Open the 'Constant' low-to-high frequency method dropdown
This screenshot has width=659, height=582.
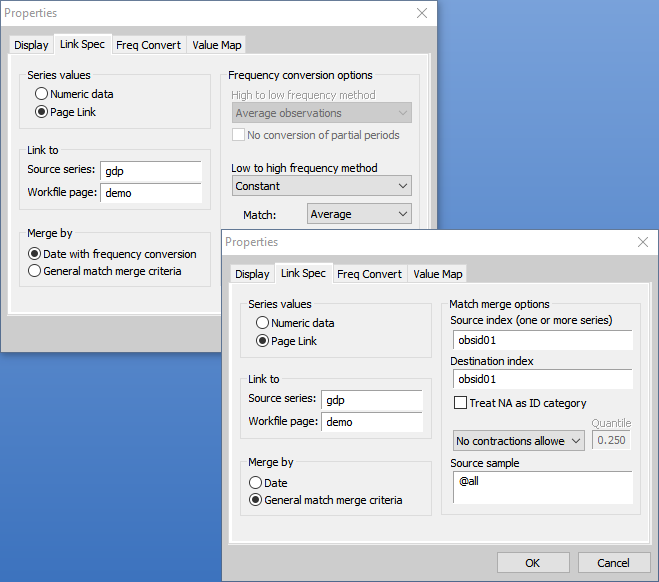[x=321, y=186]
